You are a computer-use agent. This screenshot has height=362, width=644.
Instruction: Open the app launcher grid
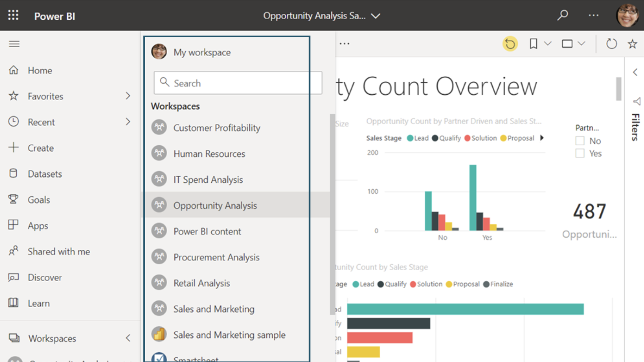[13, 16]
